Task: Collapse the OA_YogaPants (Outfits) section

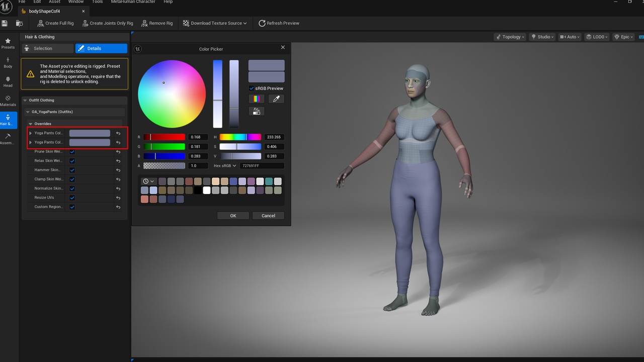Action: pos(28,112)
